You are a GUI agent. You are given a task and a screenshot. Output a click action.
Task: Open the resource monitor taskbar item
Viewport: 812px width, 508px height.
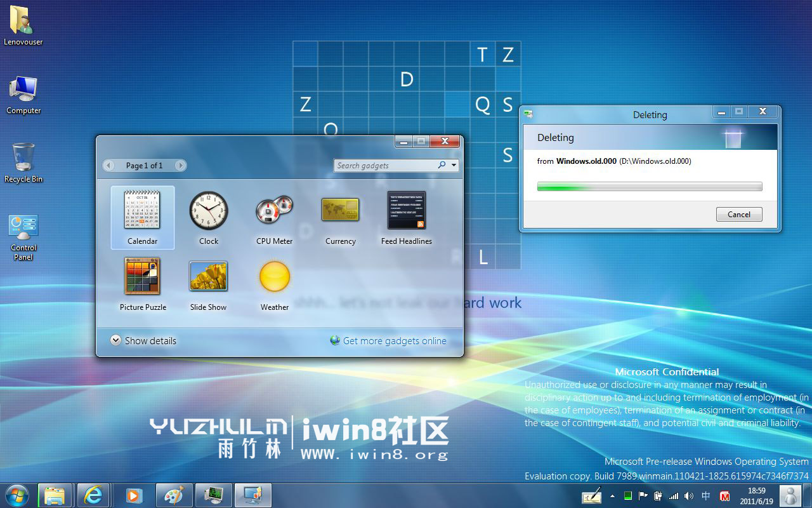click(x=213, y=495)
